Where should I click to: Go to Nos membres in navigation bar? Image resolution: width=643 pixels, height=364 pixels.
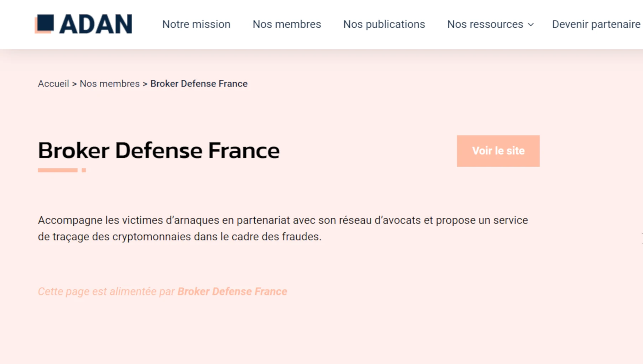[x=287, y=24]
